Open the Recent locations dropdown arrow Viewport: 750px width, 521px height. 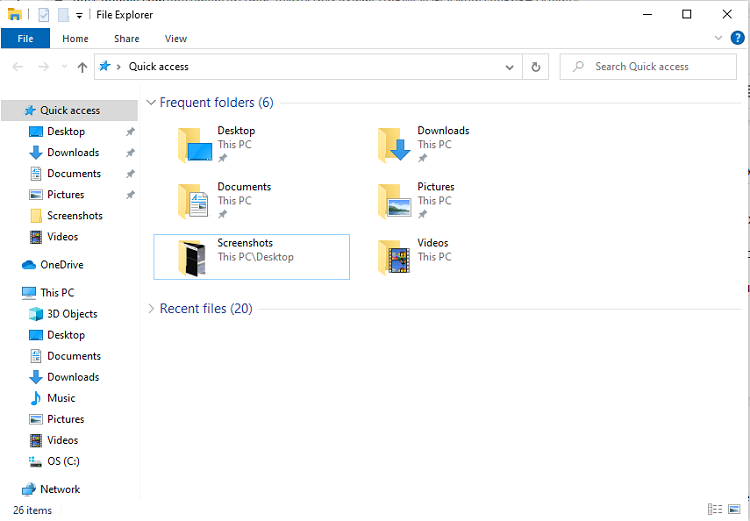pos(64,67)
